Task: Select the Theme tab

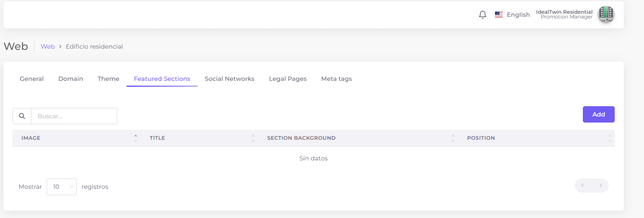Action: [109, 79]
